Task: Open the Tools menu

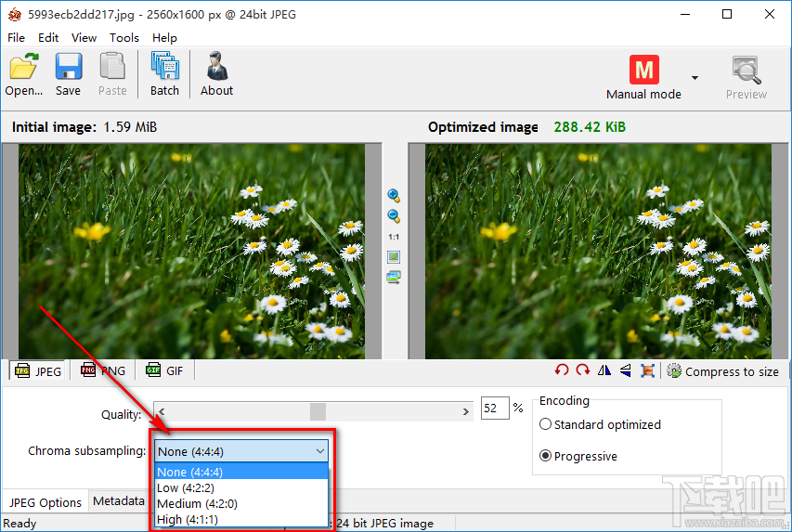Action: click(x=124, y=38)
